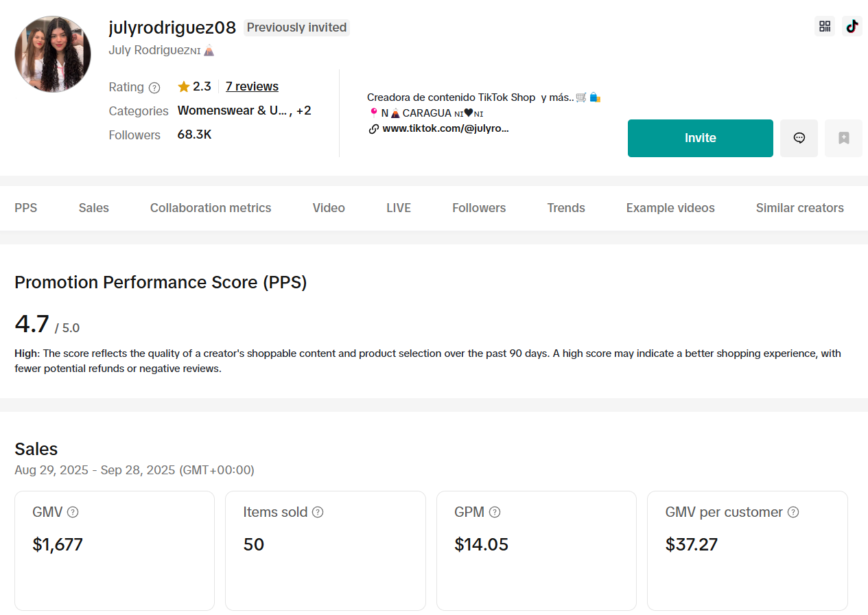Click GMV per customer info icon
Screen dimensions: 868x615
point(793,512)
